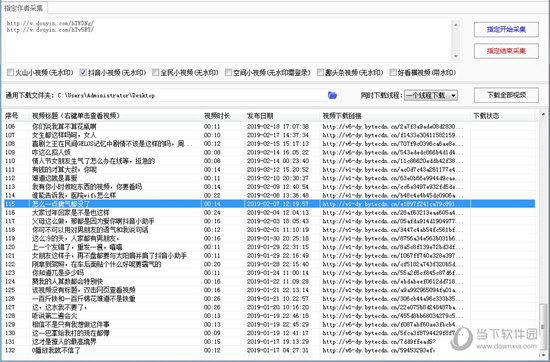The width and height of the screenshot is (550, 362).
Task: Select row 119 starting with 这么冷的天
Action: 269,238
